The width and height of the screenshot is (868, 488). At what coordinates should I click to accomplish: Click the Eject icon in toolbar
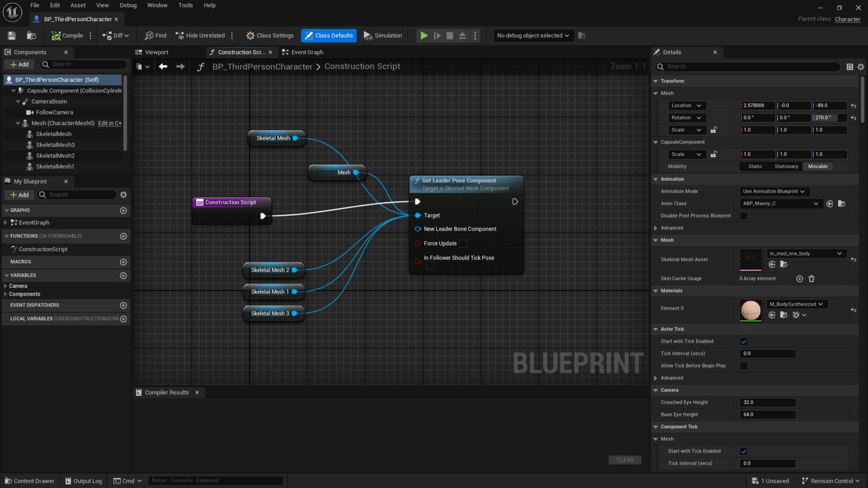[x=462, y=36]
